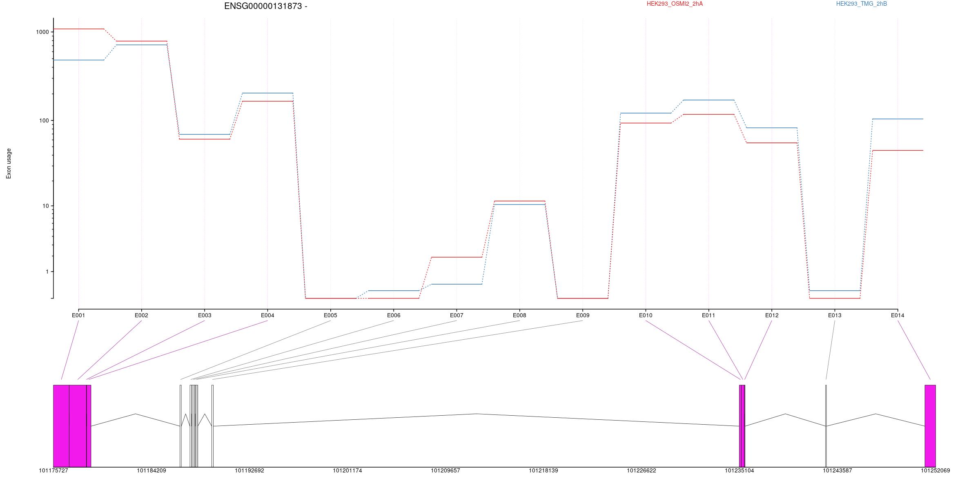Click the red line segment at E001
The height and width of the screenshot is (490, 980).
[x=79, y=29]
